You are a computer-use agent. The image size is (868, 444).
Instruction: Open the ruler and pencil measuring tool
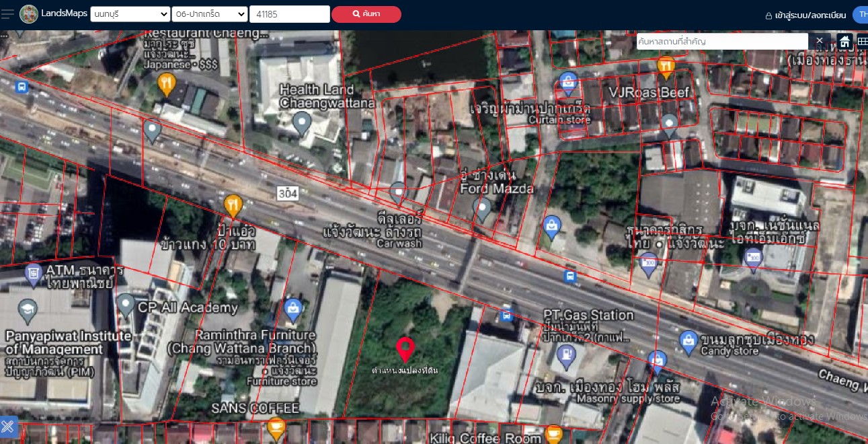click(8, 426)
